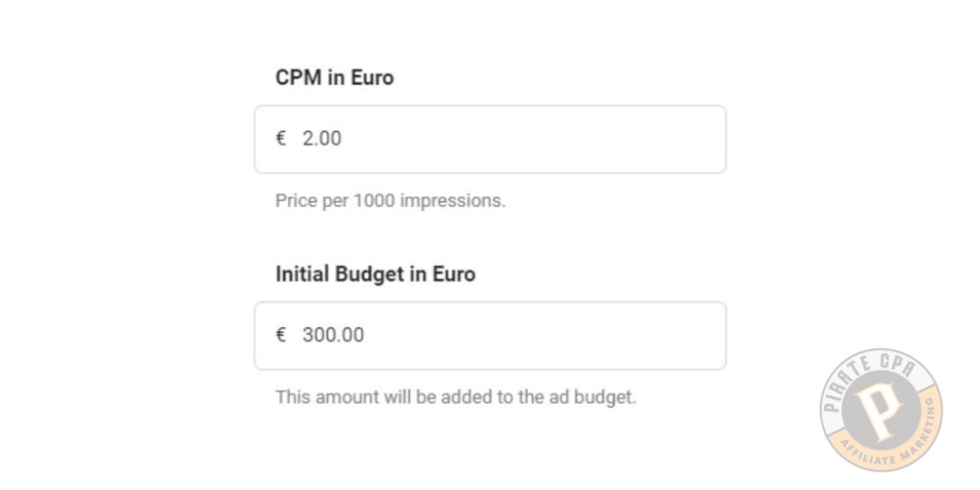The image size is (980, 490).
Task: Click the word 'CPM' in the first label
Action: [x=299, y=78]
